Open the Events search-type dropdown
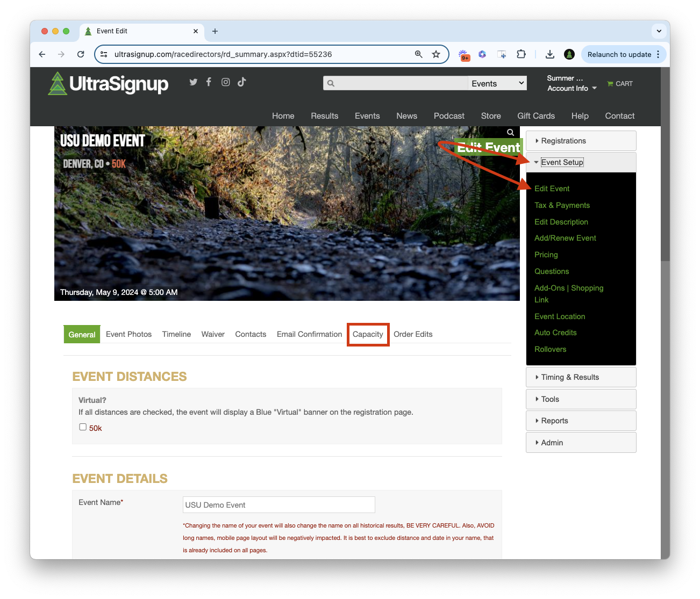The height and width of the screenshot is (599, 700). pyautogui.click(x=497, y=83)
